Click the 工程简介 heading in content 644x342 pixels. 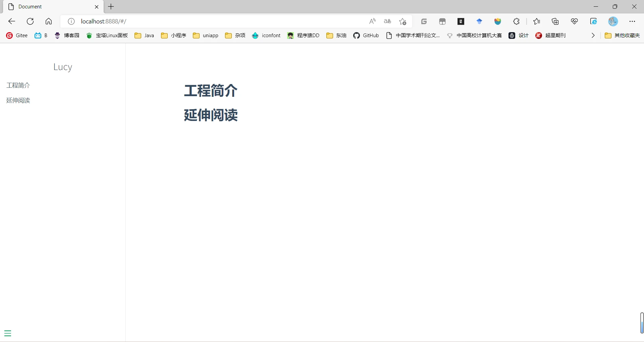(211, 91)
